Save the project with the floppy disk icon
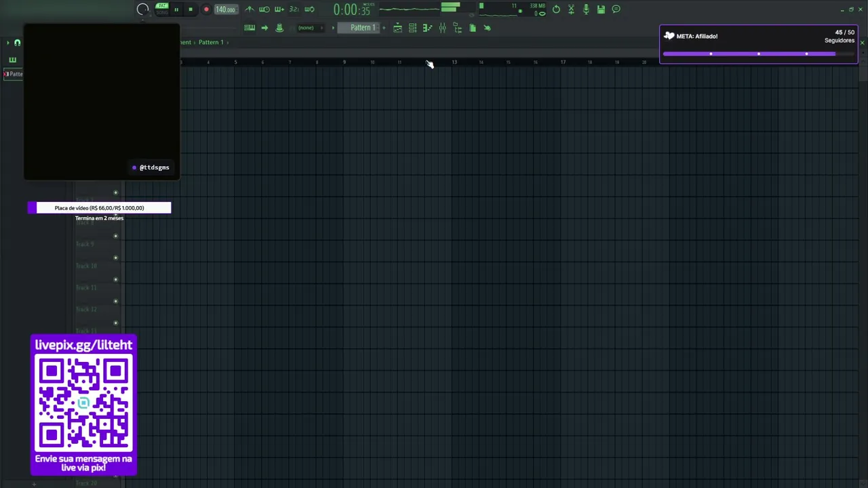The height and width of the screenshot is (488, 868). coord(601,9)
